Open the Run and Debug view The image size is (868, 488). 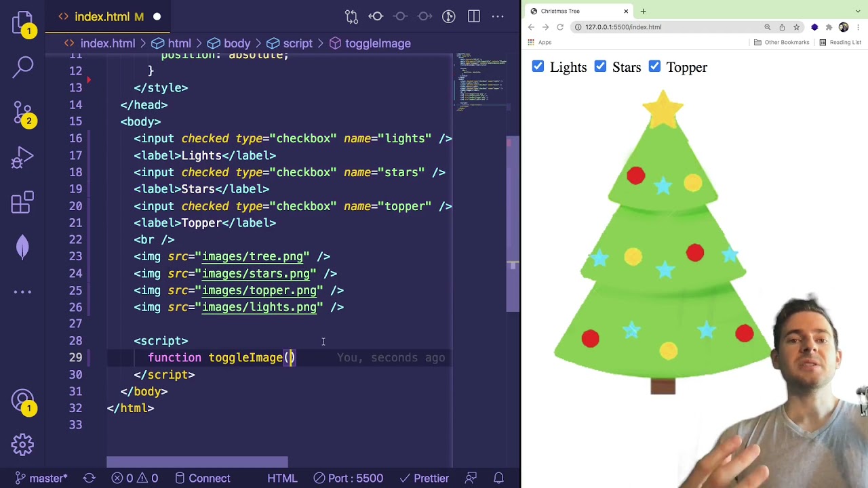(22, 158)
